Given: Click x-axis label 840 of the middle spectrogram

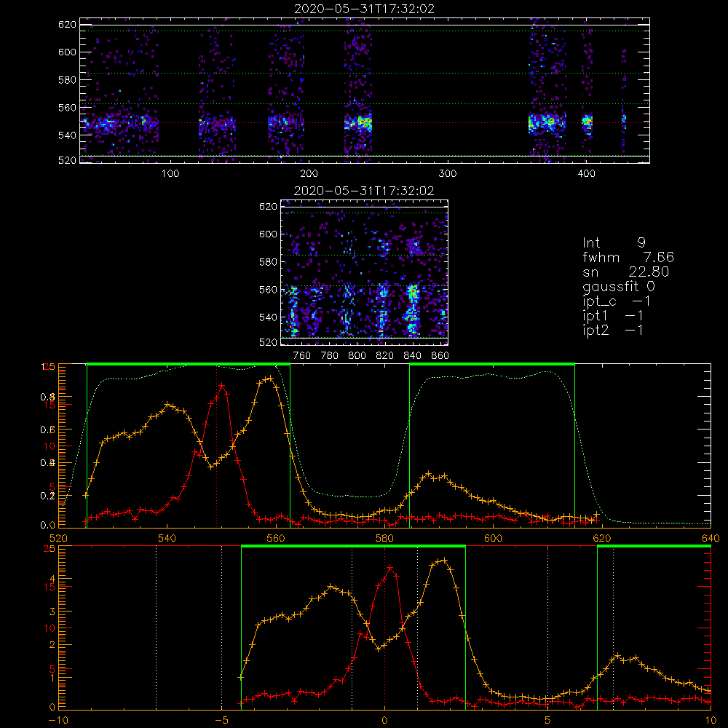Looking at the screenshot, I should click(x=412, y=356).
